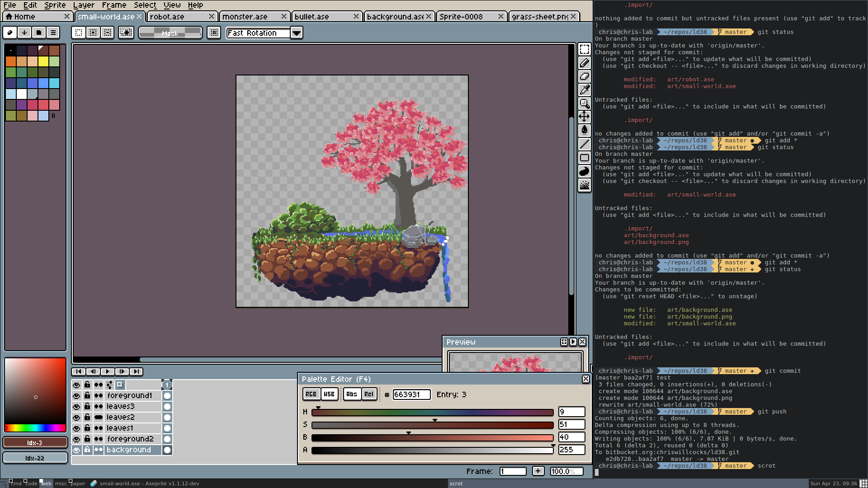This screenshot has height=488, width=868.
Task: Select the Blur tool in toolbar
Action: pyautogui.click(x=585, y=185)
